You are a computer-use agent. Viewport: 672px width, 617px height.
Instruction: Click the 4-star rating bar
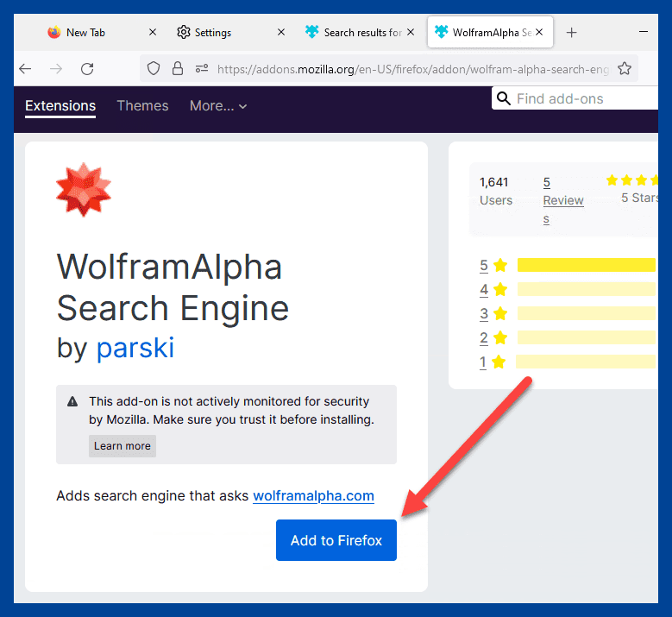coord(587,289)
